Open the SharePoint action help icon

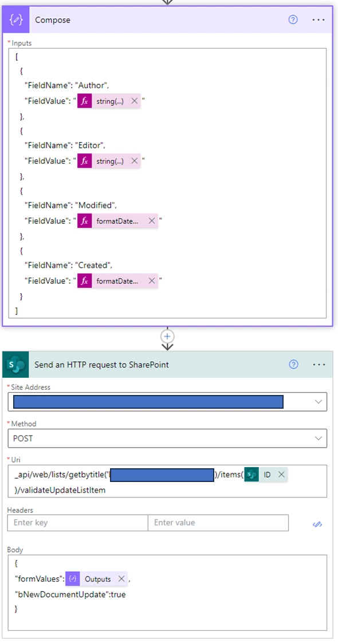[293, 364]
